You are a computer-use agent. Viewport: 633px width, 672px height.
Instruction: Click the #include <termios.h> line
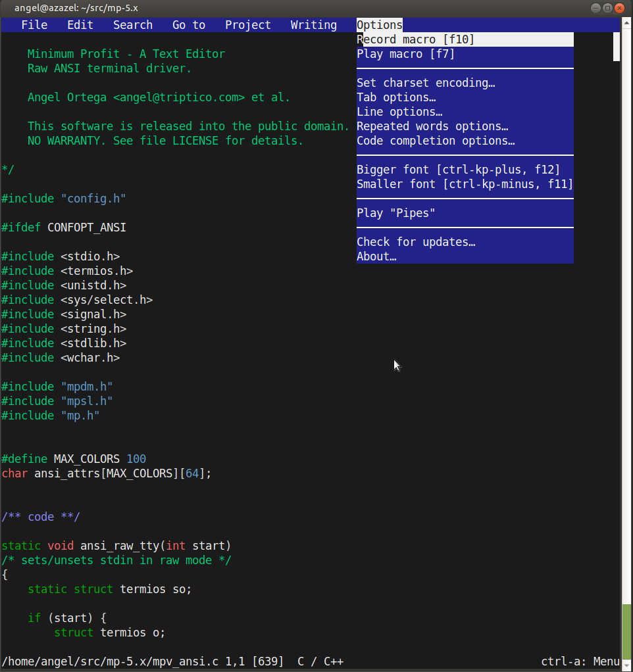[x=67, y=272]
